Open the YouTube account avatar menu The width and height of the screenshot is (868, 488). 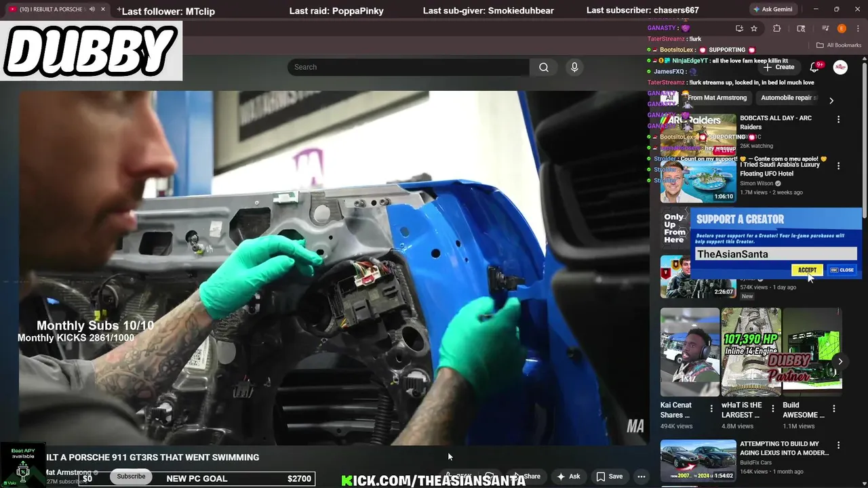click(840, 67)
